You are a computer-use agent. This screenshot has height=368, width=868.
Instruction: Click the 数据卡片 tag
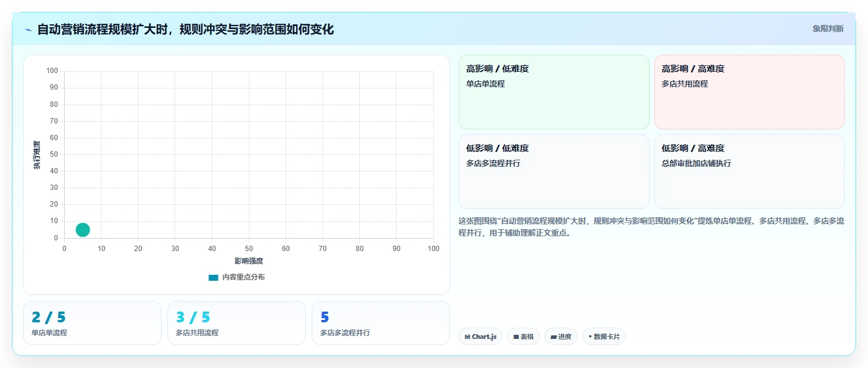coord(604,337)
